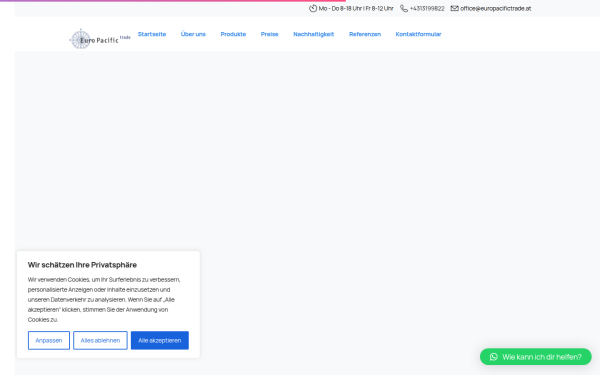Viewport: 600px width, 375px height.
Task: Click the Euro Pacific trade logo
Action: [100, 39]
